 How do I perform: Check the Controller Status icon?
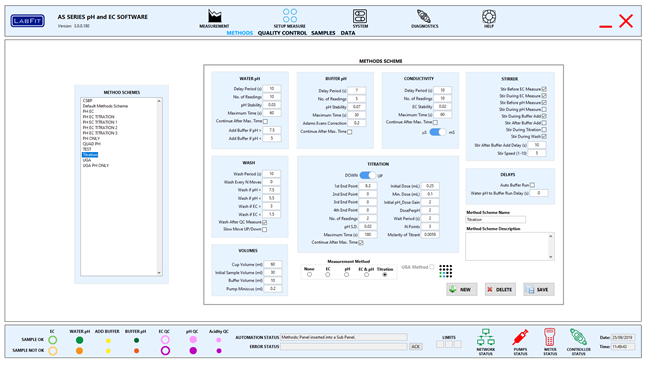[578, 337]
